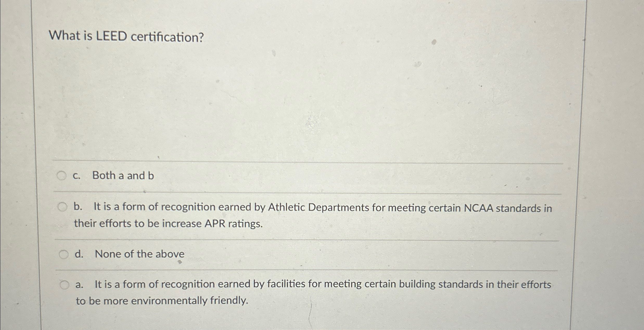Screen dimensions: 644x330
Task: Choose the radio button for option d
Action: coord(64,254)
